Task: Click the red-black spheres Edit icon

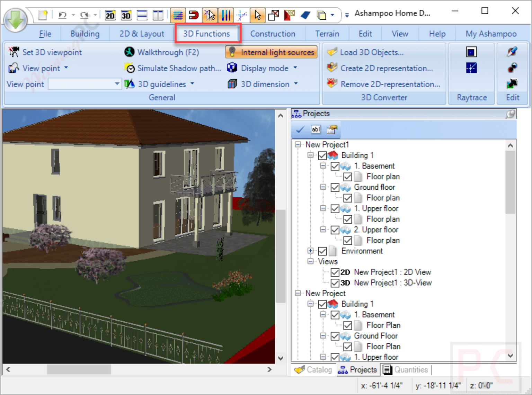Action: (x=512, y=68)
